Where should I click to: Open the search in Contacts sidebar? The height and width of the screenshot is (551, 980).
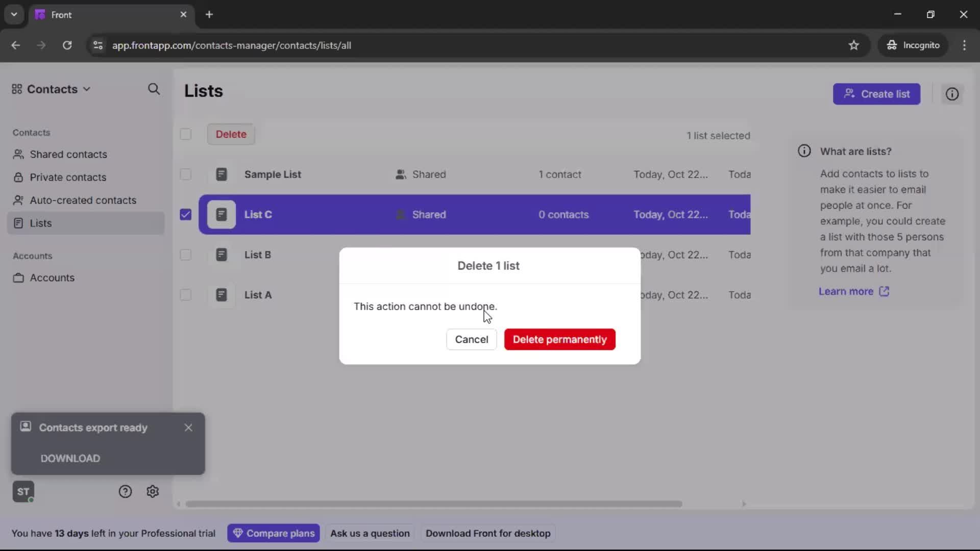coord(154,89)
